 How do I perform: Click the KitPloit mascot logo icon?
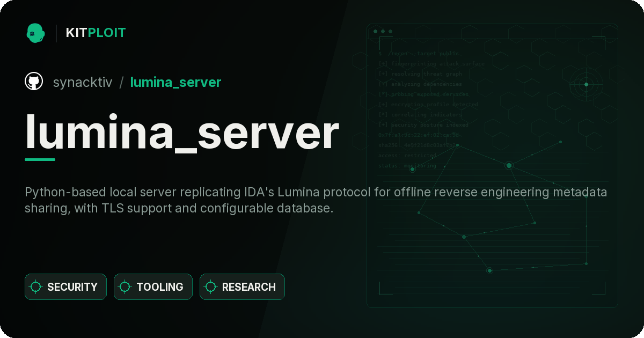pos(35,33)
